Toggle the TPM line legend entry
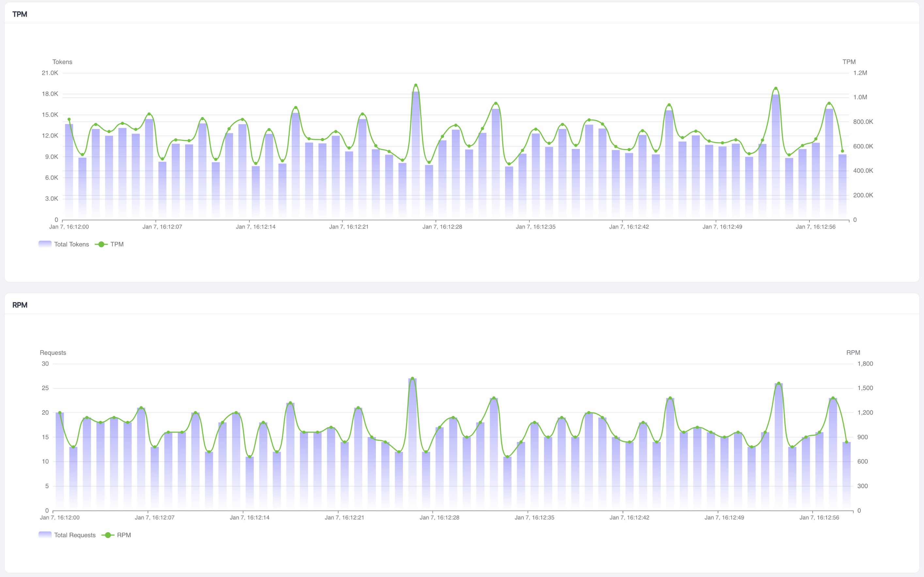Image resolution: width=924 pixels, height=577 pixels. click(x=117, y=244)
